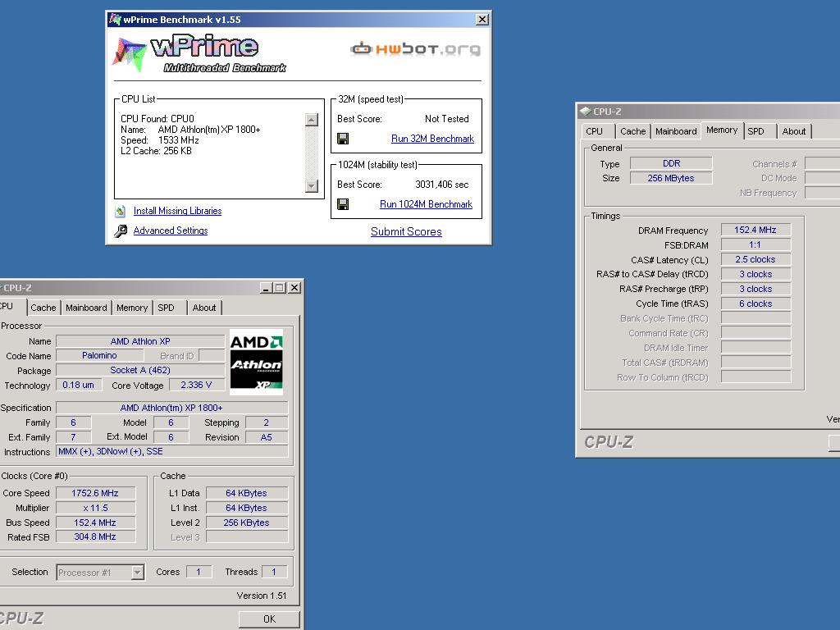Click the wPrime title bar icon

[x=115, y=20]
